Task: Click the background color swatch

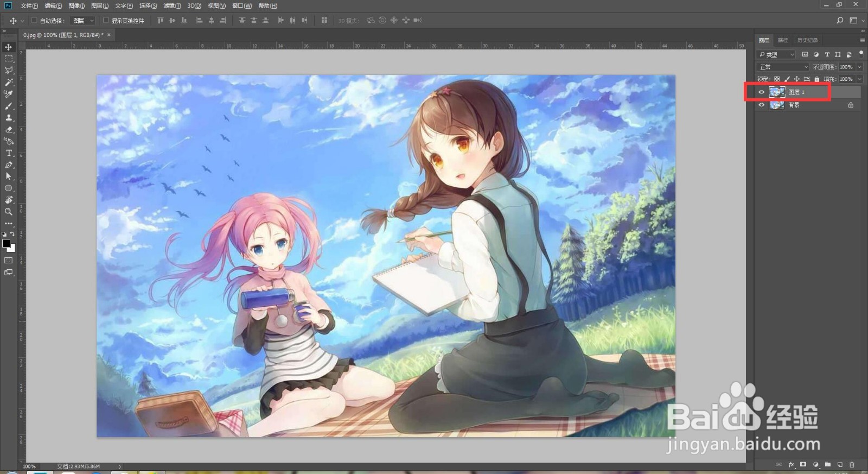Action: pos(12,249)
